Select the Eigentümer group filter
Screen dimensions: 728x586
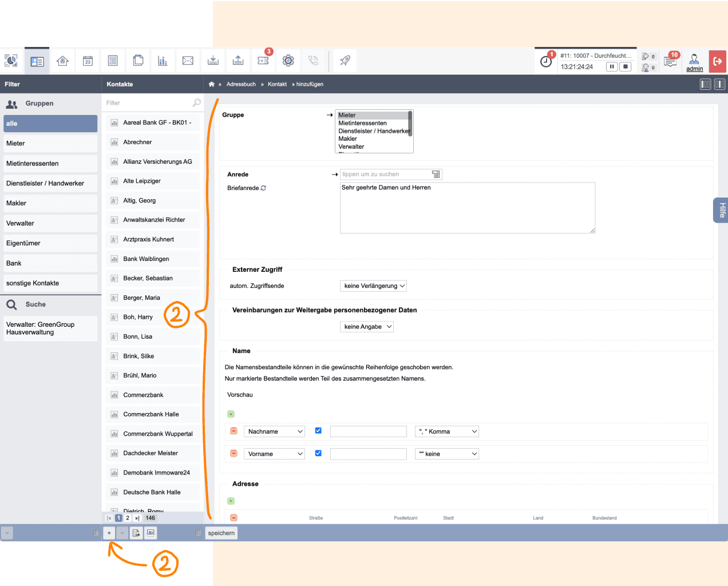point(50,243)
